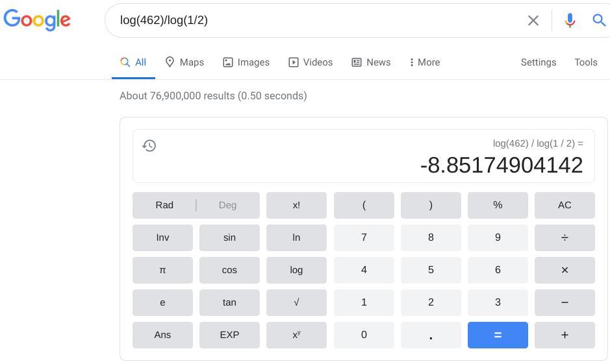The width and height of the screenshot is (610, 364).
Task: Start voice search with microphone icon
Action: tap(570, 21)
